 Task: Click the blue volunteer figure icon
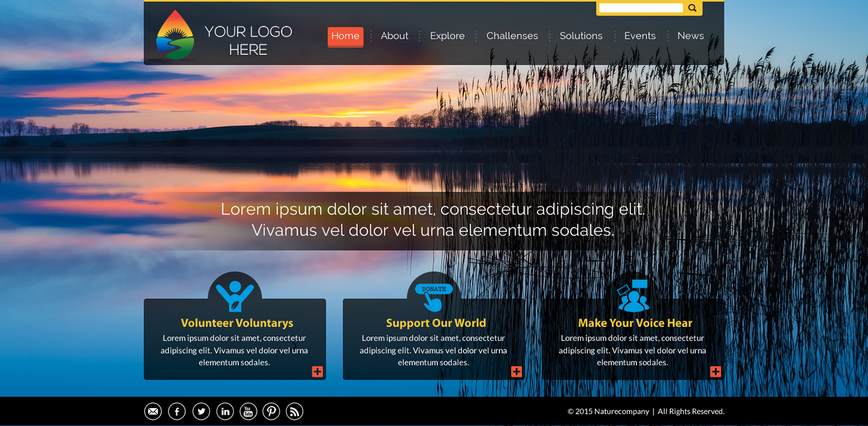(235, 292)
